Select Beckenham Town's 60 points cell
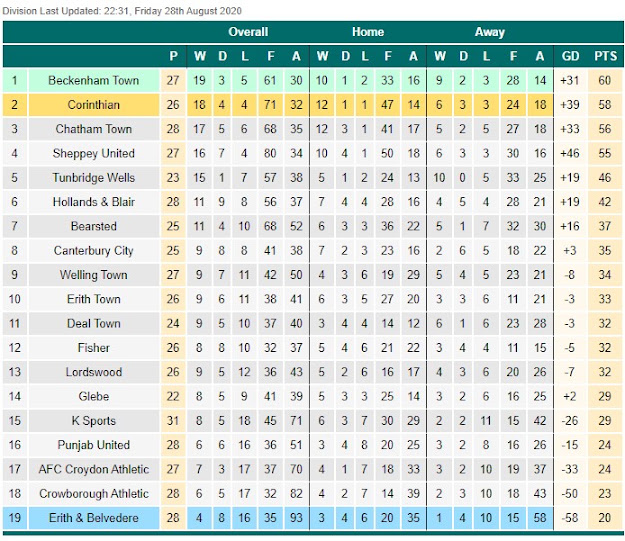Image resolution: width=625 pixels, height=541 pixels. (x=605, y=81)
